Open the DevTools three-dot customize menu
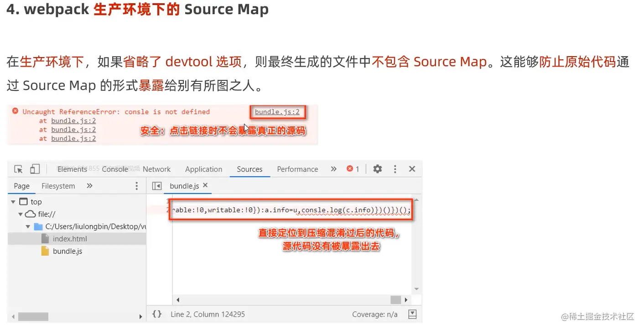Viewport: 644px width, 331px height. coord(395,169)
